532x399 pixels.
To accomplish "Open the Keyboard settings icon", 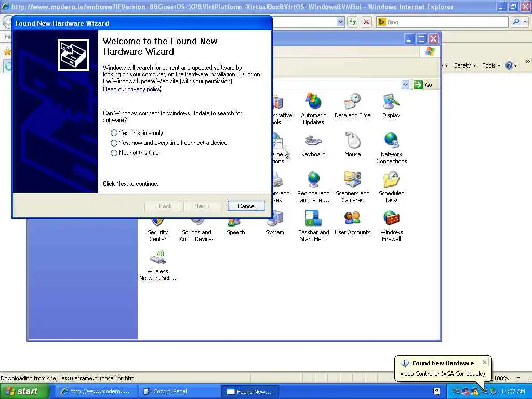I will pos(313,145).
